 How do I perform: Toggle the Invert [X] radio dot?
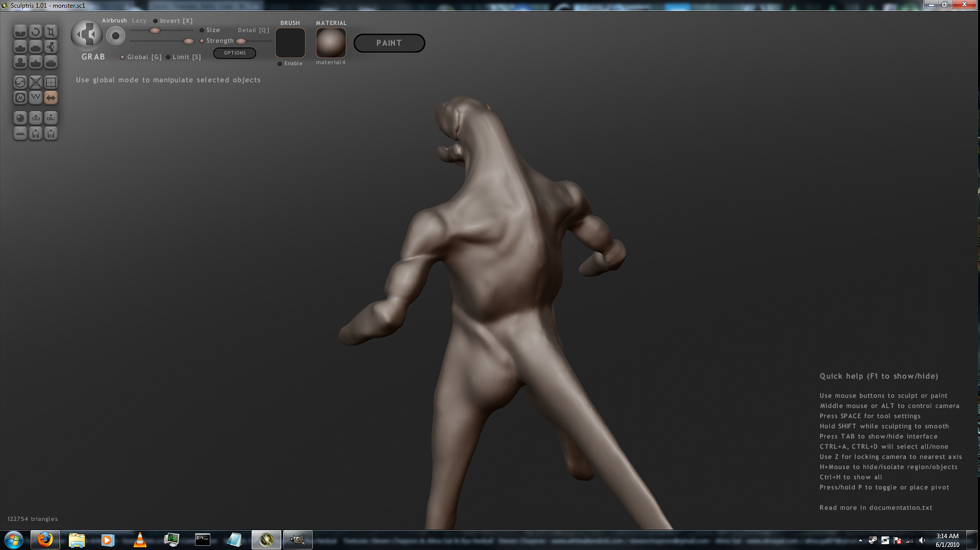tap(155, 21)
